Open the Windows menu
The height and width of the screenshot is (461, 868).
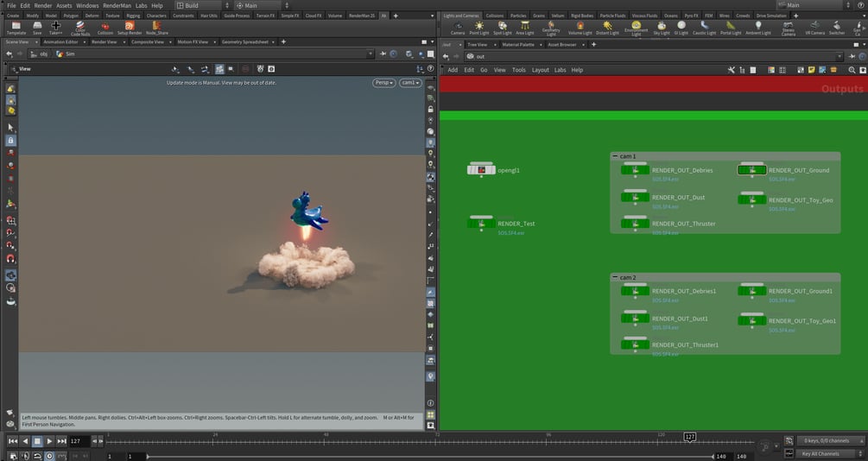coord(87,5)
